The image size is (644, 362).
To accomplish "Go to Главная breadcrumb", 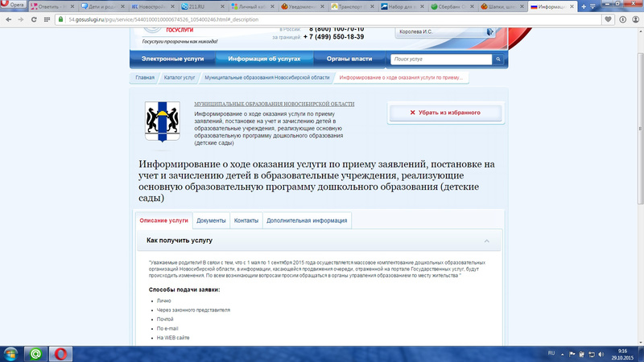I will pyautogui.click(x=145, y=77).
